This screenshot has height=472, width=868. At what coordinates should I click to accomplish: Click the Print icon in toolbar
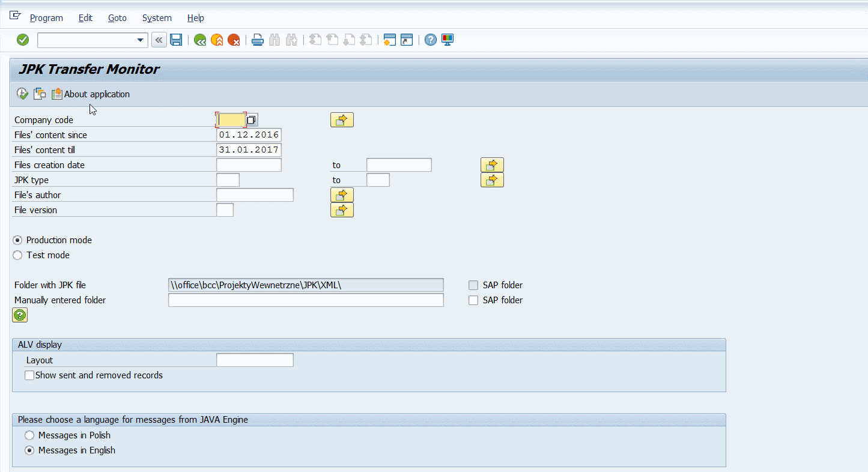[258, 40]
